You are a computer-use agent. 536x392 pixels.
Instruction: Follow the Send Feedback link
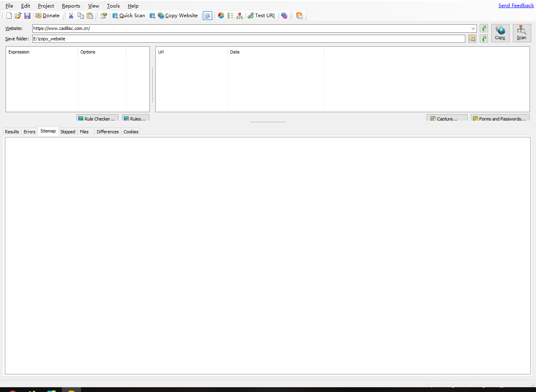coord(516,6)
